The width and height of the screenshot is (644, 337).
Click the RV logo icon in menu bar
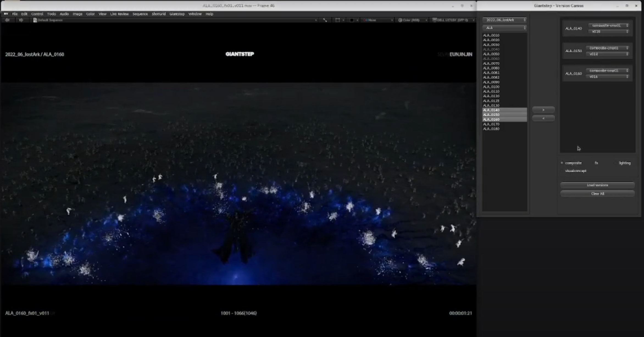point(6,14)
